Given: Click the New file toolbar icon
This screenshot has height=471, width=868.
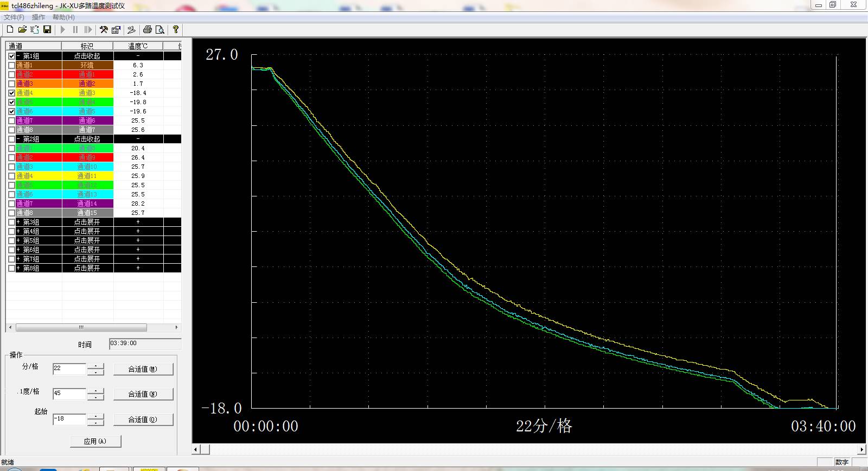Looking at the screenshot, I should pyautogui.click(x=10, y=30).
